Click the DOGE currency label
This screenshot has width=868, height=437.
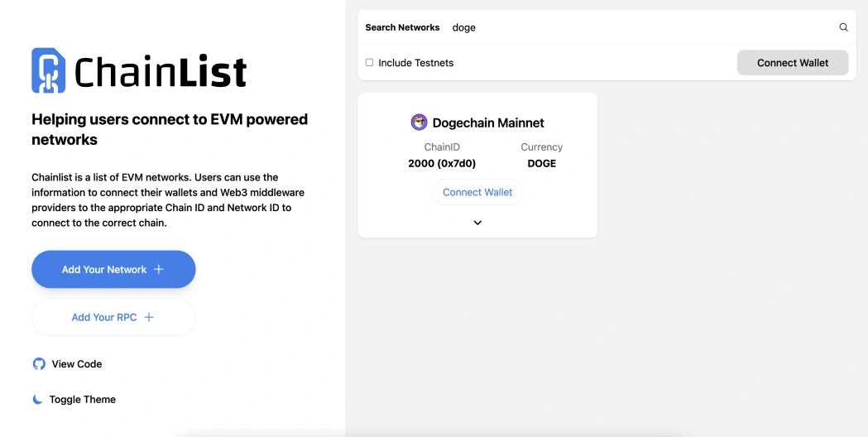542,163
